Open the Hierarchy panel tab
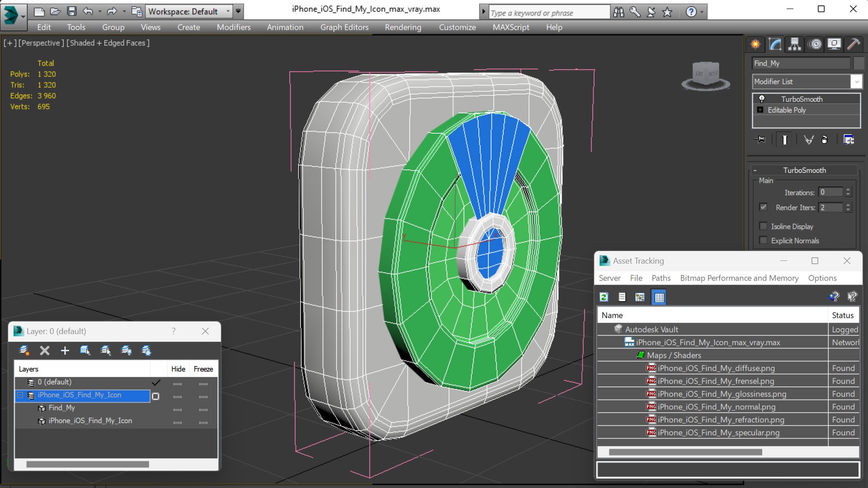Viewport: 868px width, 488px height. click(x=794, y=44)
